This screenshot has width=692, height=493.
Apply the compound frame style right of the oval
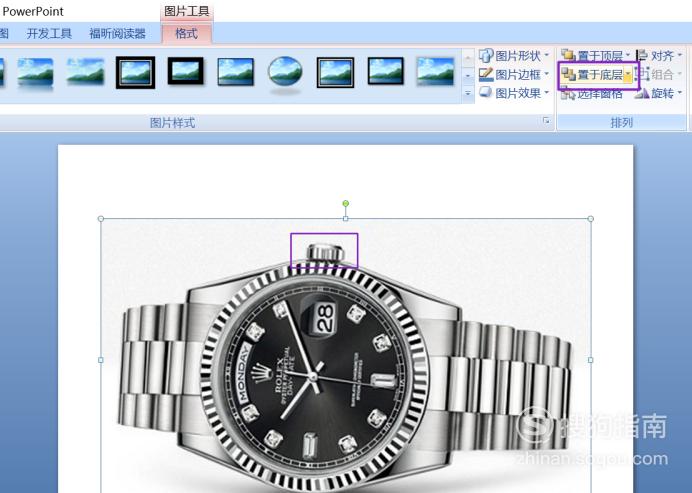335,72
